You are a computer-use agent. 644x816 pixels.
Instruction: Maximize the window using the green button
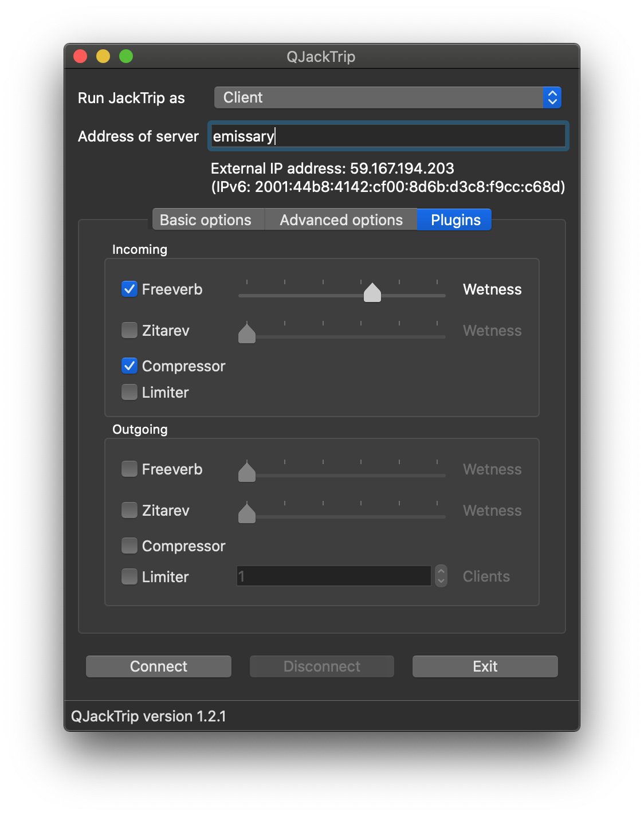126,56
